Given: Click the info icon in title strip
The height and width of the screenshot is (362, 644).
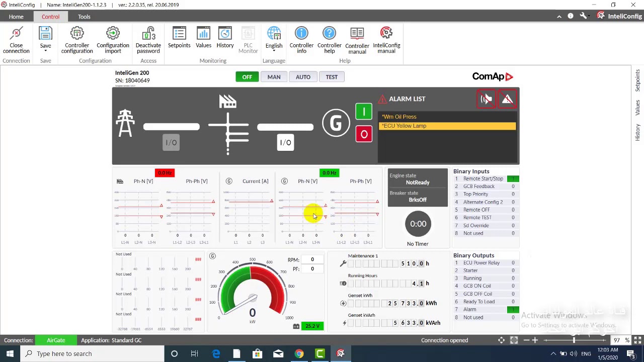Looking at the screenshot, I should pos(571,16).
